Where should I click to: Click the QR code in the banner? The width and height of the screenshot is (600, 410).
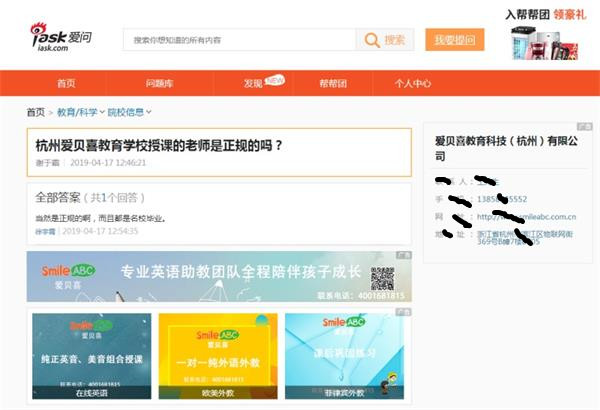[x=382, y=279]
